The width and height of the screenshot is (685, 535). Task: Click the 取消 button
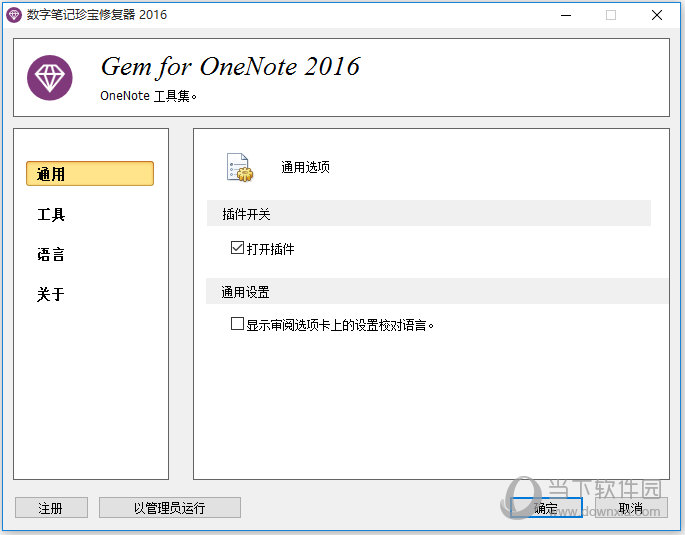point(631,508)
